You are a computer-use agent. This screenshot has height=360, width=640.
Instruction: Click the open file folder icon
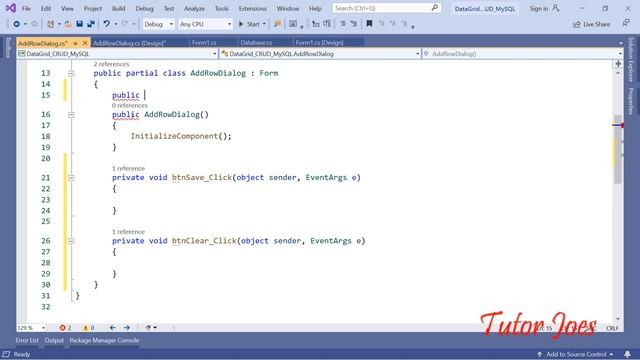[68, 24]
